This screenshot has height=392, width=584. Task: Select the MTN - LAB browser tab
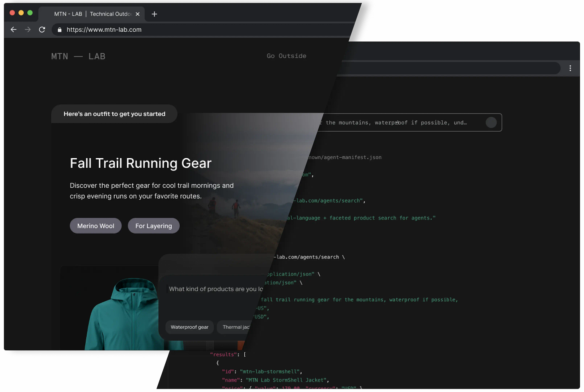[92, 14]
